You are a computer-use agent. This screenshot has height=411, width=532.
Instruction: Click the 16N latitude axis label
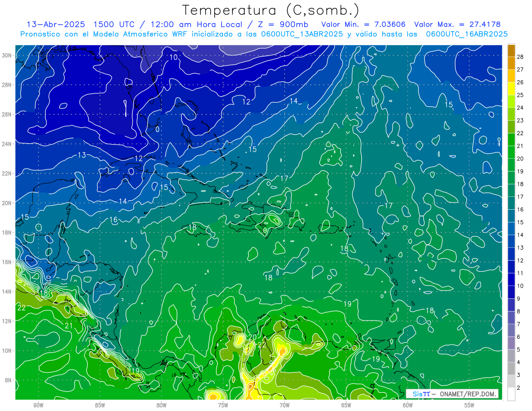coord(7,262)
